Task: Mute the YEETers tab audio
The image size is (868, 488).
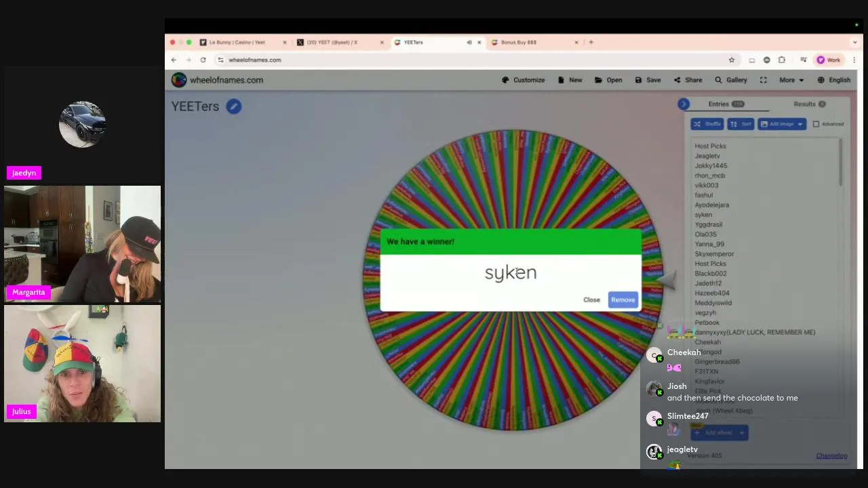Action: point(469,42)
